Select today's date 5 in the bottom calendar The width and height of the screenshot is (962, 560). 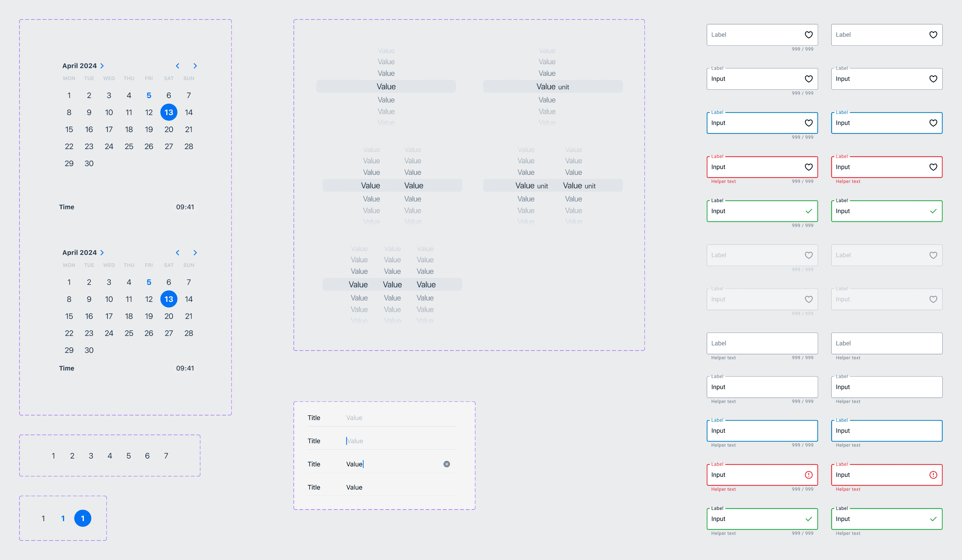coord(149,282)
